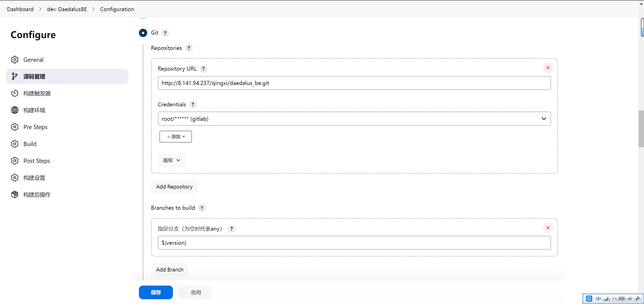Focus the ${version} branch input field
The width and height of the screenshot is (644, 304).
pyautogui.click(x=354, y=243)
